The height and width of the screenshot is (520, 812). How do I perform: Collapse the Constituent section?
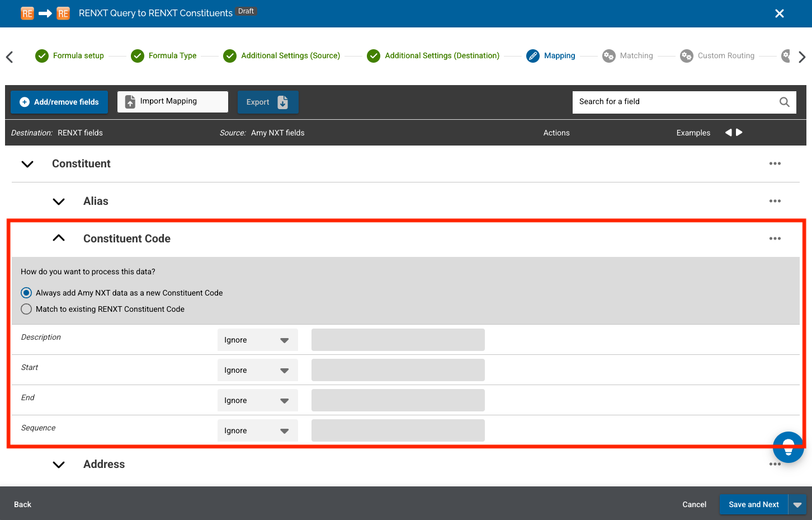[27, 164]
